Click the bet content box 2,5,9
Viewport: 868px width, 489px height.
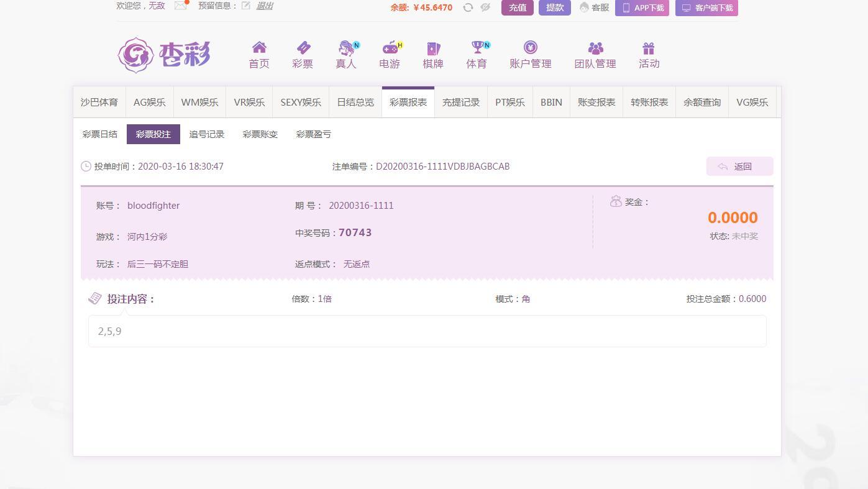click(427, 331)
